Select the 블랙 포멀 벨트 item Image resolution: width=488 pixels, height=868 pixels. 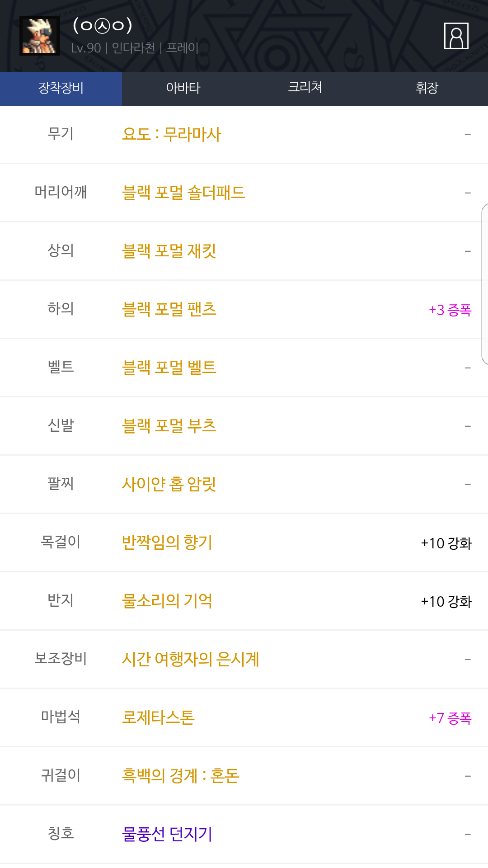coord(169,368)
